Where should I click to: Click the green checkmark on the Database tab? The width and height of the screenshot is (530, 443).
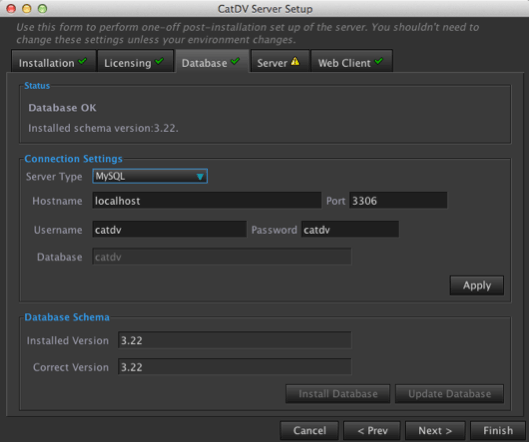tap(235, 61)
